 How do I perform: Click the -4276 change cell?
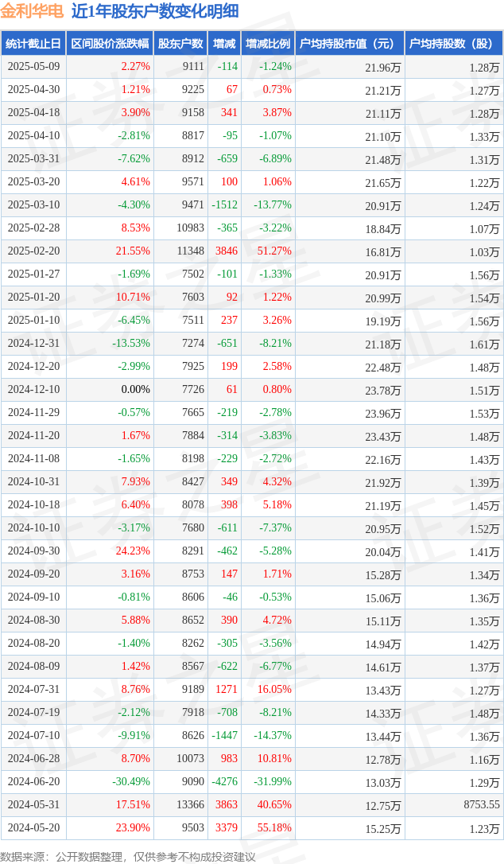[225, 781]
